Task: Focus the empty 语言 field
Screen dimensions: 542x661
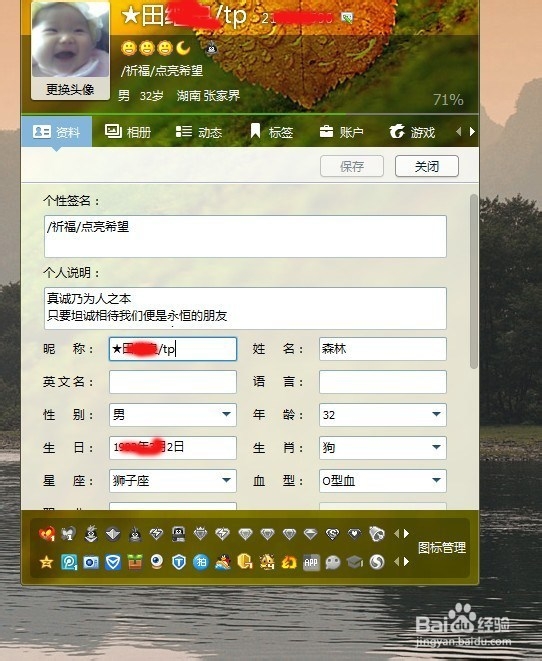Action: coord(383,382)
